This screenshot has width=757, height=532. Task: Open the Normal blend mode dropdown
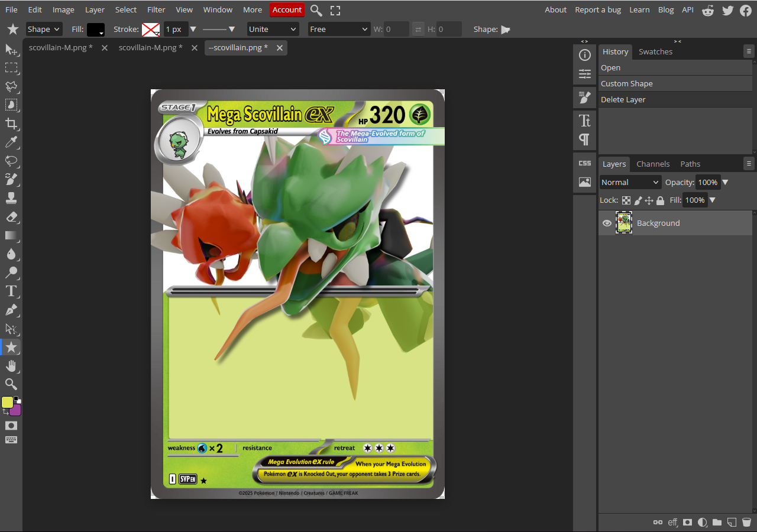pyautogui.click(x=630, y=182)
